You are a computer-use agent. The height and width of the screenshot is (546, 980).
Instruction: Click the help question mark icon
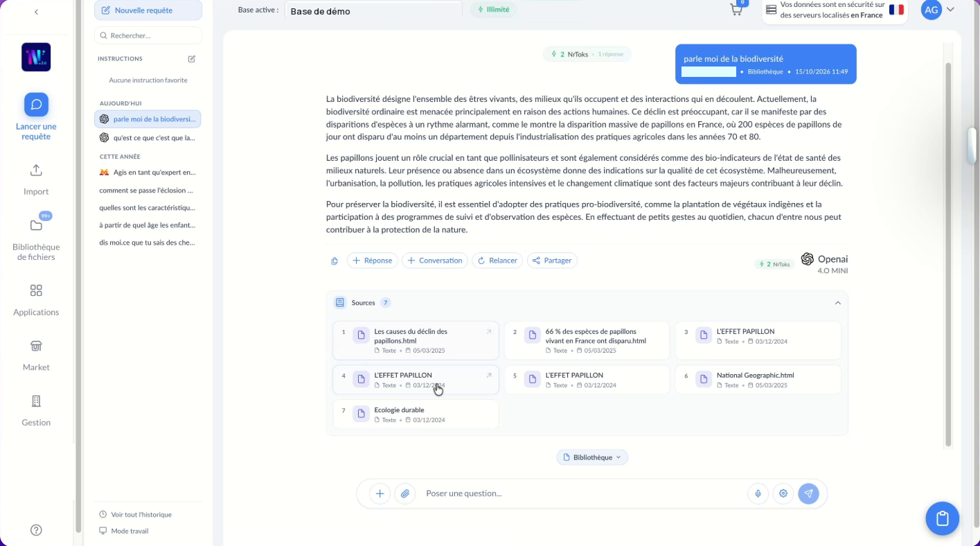pos(36,530)
